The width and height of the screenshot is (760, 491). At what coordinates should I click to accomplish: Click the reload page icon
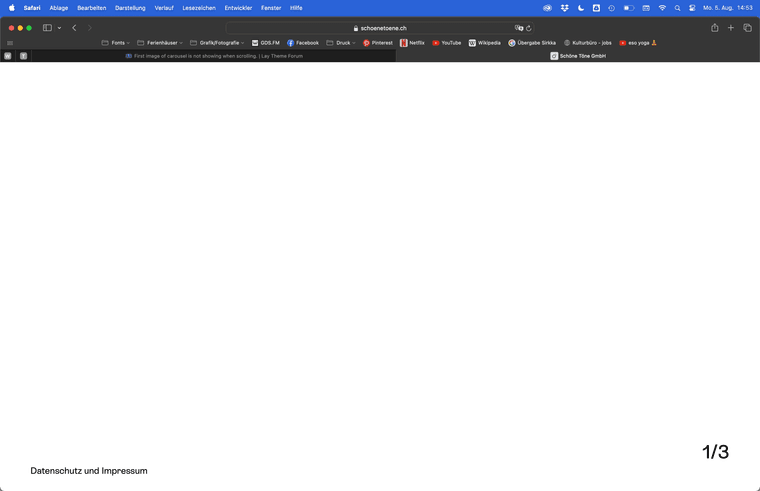[x=529, y=28]
